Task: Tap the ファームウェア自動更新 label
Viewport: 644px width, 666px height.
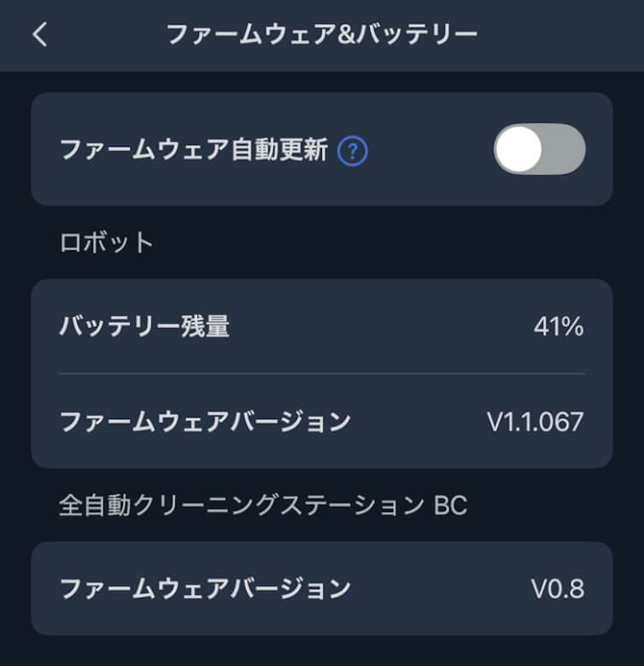Action: coord(194,151)
